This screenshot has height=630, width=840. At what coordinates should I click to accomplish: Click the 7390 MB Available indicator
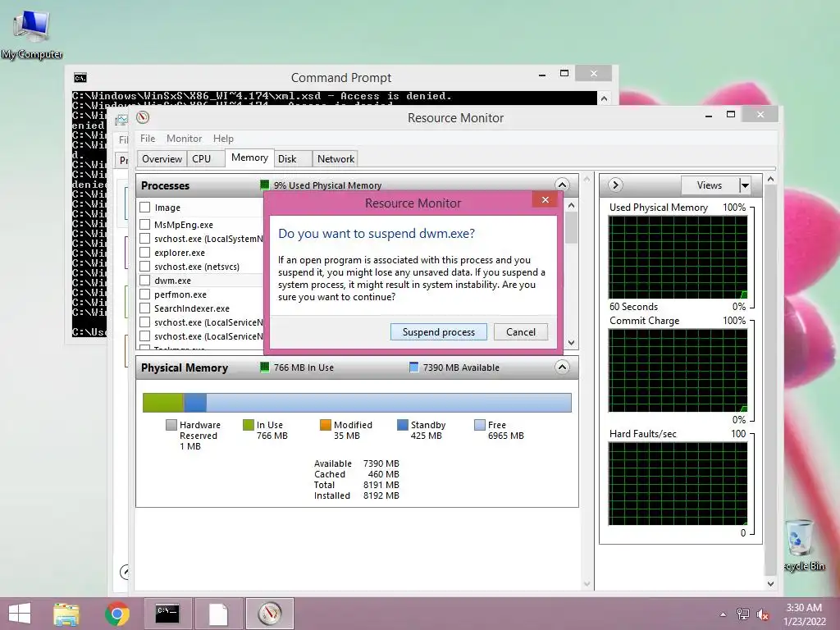pyautogui.click(x=454, y=367)
